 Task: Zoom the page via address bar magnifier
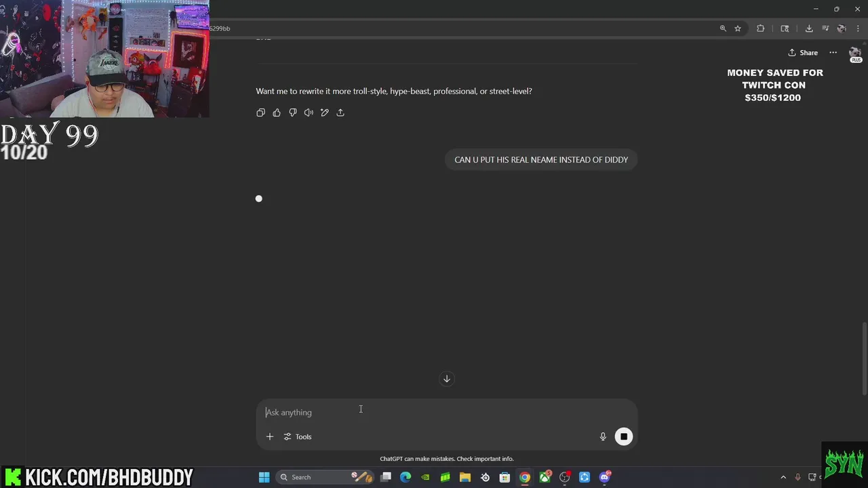[x=723, y=28]
